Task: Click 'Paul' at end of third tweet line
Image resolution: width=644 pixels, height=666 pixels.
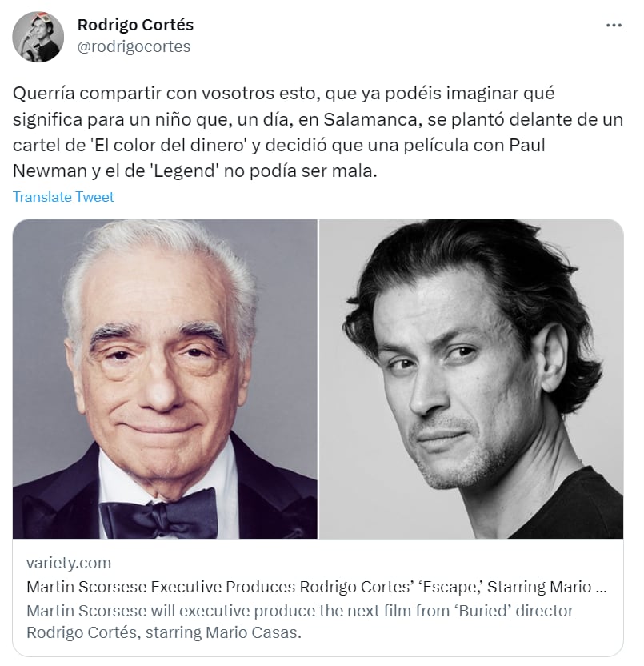Action: click(527, 145)
